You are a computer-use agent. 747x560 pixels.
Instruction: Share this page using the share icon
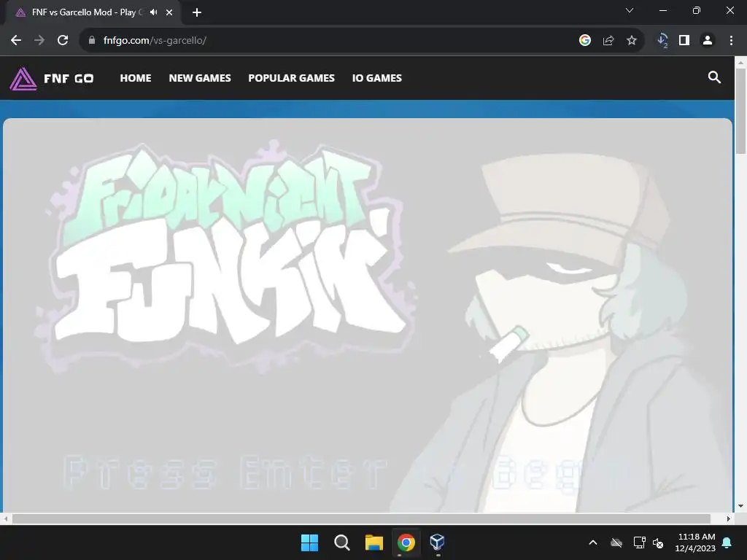[608, 41]
